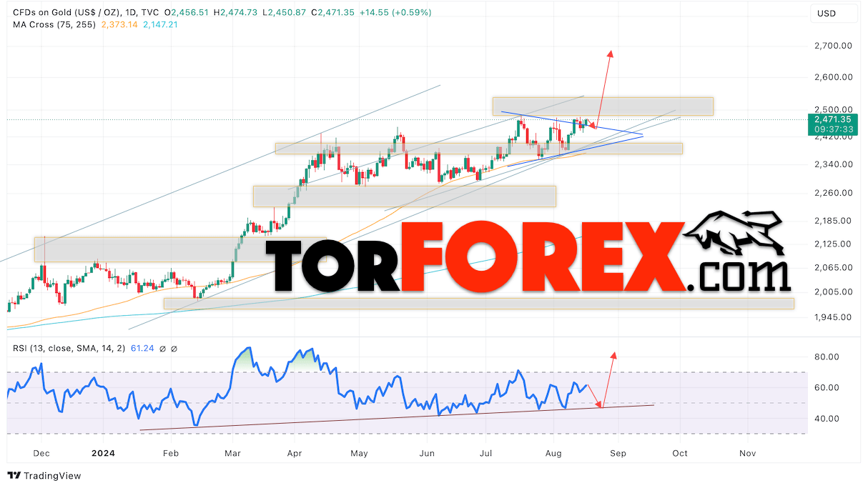The height and width of the screenshot is (488, 868).
Task: Click the current price tag 2,471.35 on axis
Action: [833, 119]
